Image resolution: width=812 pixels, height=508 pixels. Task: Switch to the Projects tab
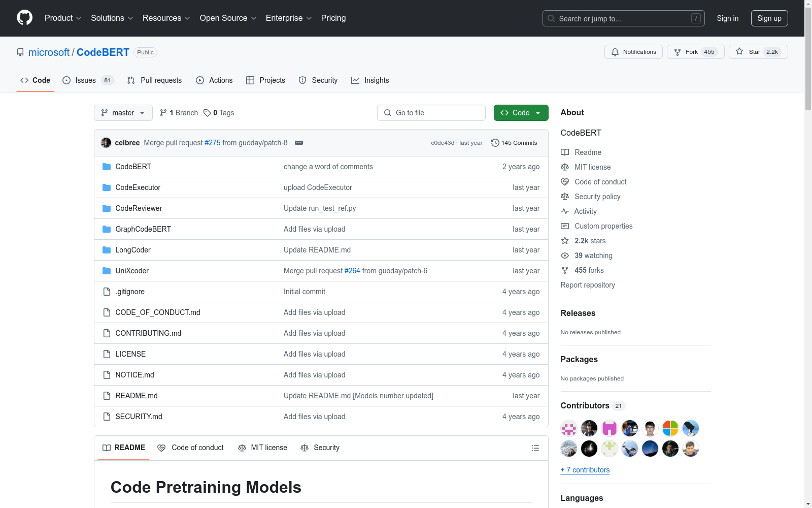click(x=265, y=80)
